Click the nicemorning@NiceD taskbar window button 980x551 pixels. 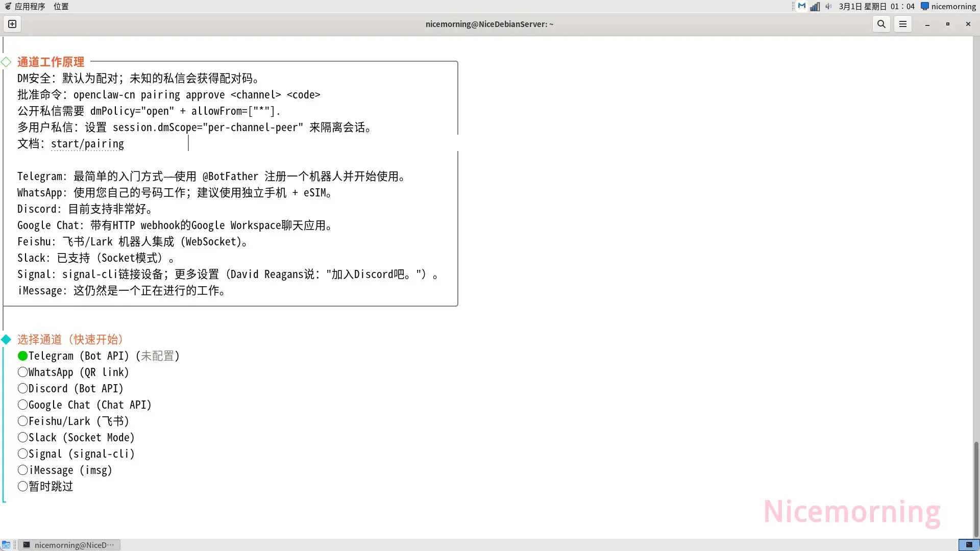pyautogui.click(x=69, y=545)
